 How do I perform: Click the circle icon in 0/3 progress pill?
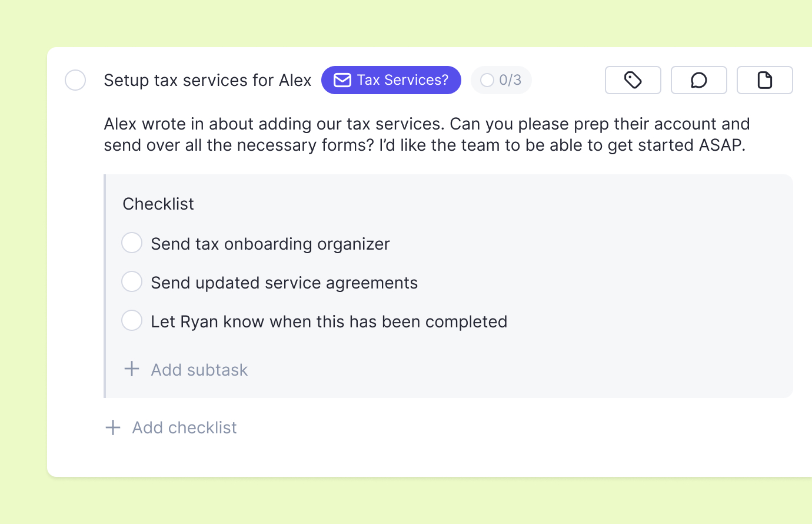pyautogui.click(x=487, y=80)
